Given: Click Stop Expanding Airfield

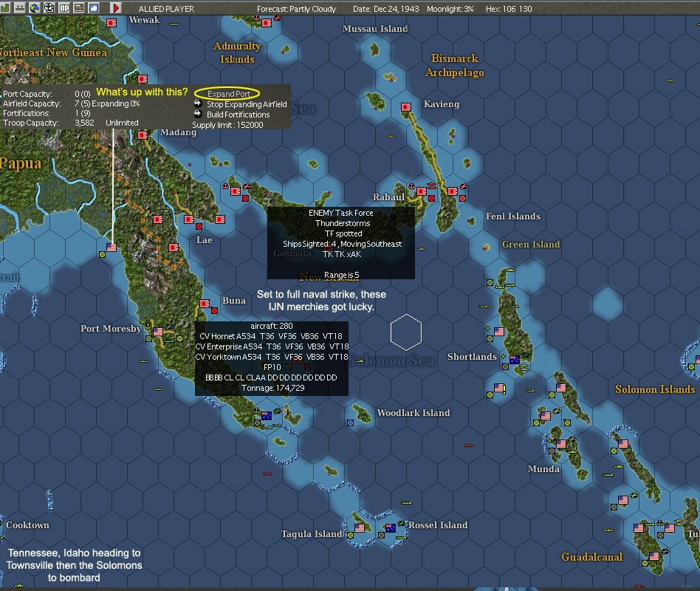Looking at the screenshot, I should tap(247, 104).
